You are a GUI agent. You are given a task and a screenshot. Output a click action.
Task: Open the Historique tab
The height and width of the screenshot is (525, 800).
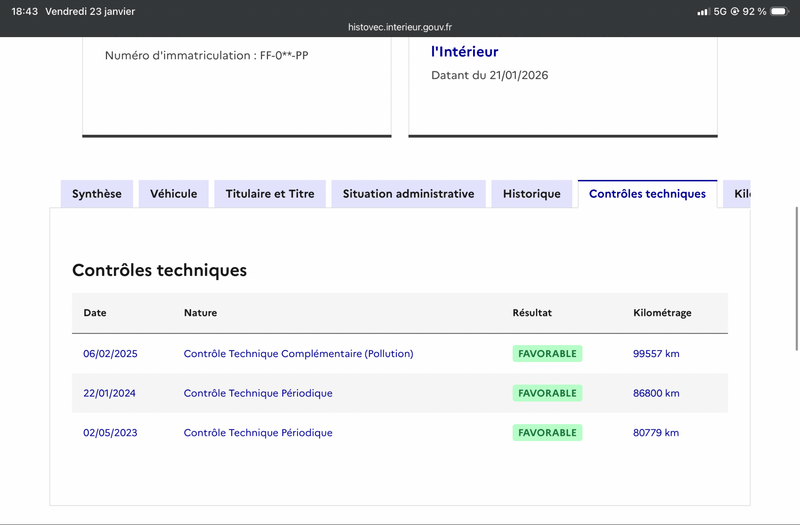[532, 194]
